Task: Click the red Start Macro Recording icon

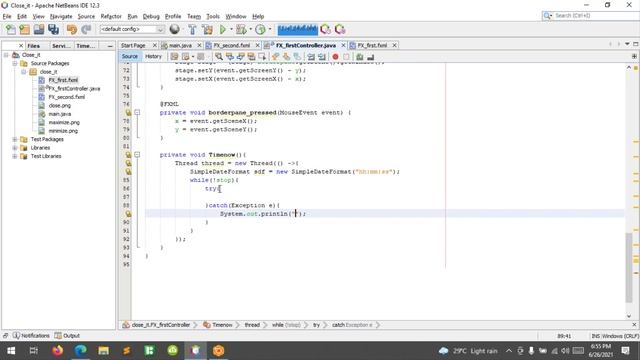Action: point(336,57)
